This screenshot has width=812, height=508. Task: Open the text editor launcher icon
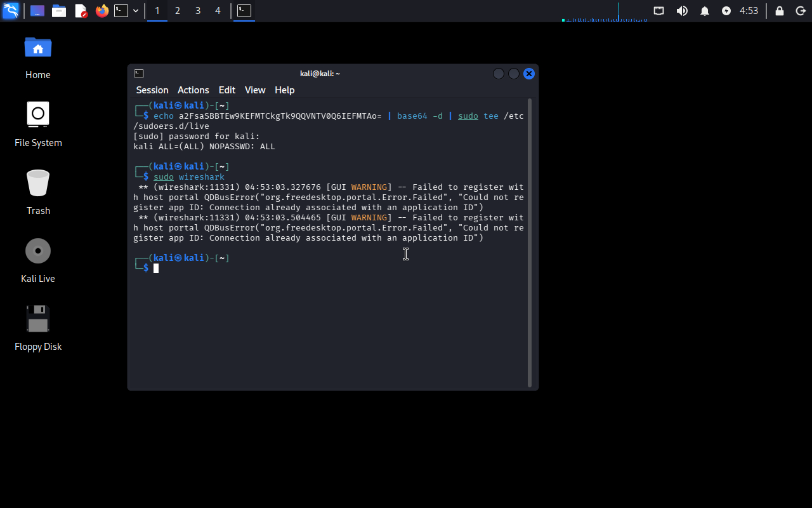(x=81, y=11)
